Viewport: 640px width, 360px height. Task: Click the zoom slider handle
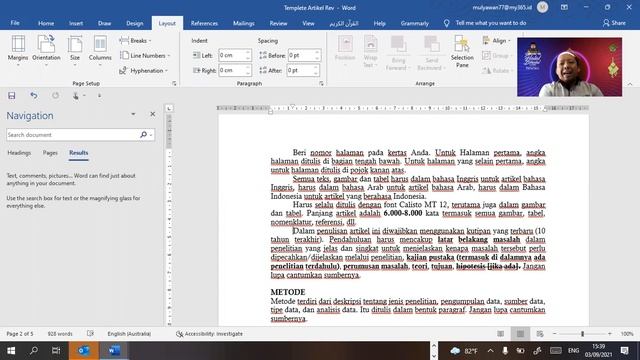[x=582, y=333]
